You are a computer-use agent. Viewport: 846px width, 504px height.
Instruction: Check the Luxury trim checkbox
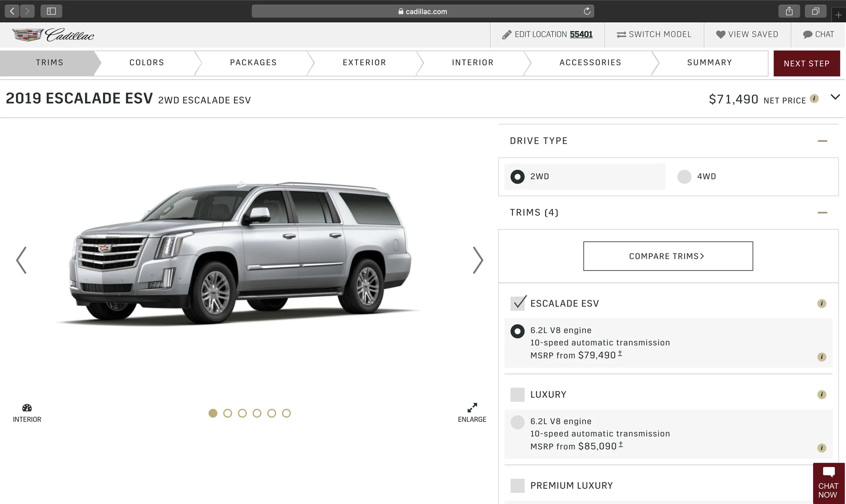coord(517,395)
